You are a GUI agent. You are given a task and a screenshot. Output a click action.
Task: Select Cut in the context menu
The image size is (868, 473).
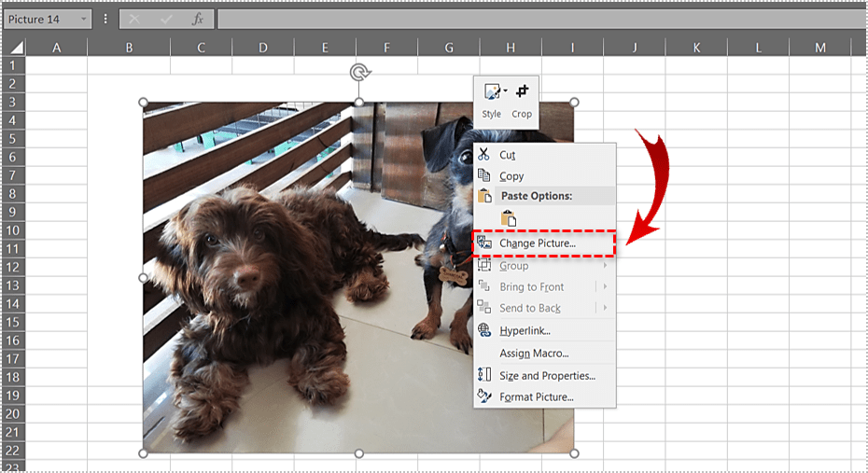pyautogui.click(x=507, y=155)
